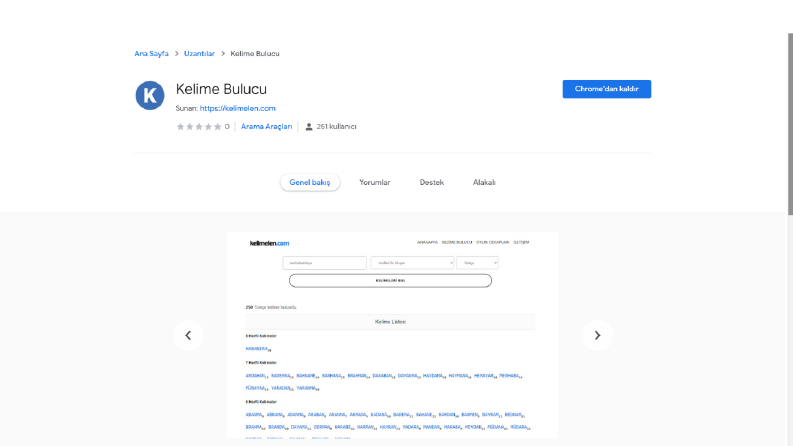This screenshot has width=793, height=446.
Task: Open the Arama Araçları category link
Action: click(267, 126)
